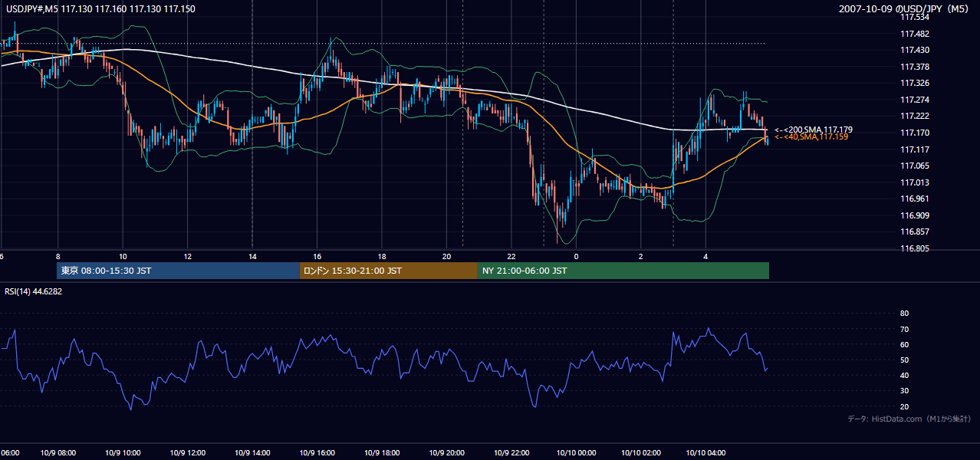Click the 10/9 16:00 bottom time label
Image resolution: width=980 pixels, height=460 pixels.
[x=317, y=453]
